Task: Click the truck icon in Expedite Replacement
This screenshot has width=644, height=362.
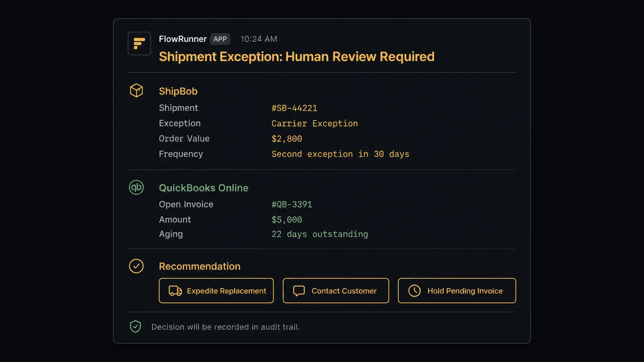Action: coord(175,291)
